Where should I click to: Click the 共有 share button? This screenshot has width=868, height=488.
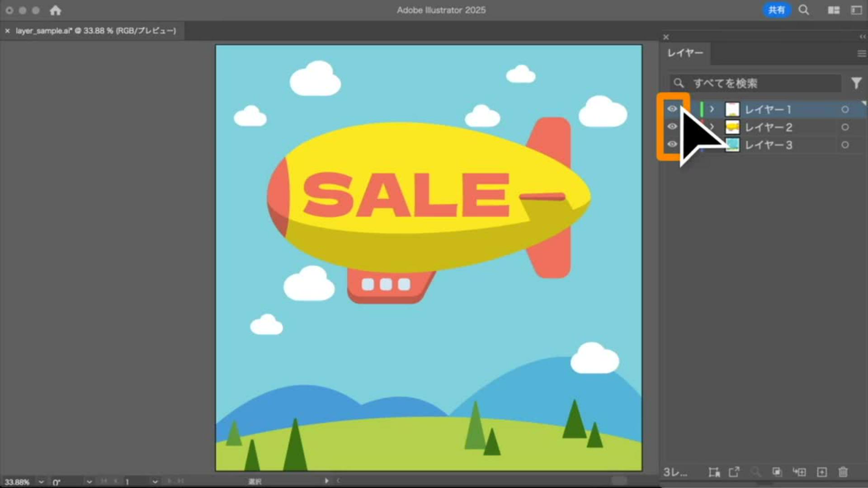click(x=776, y=10)
